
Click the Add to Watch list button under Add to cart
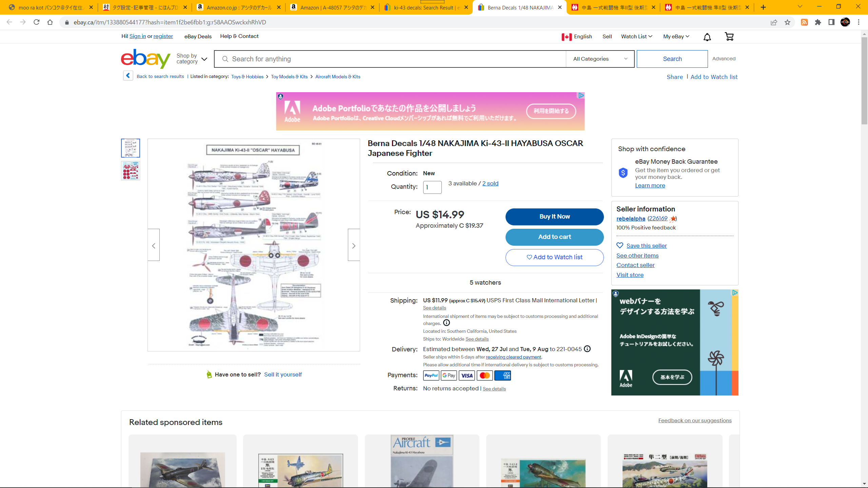[554, 257]
